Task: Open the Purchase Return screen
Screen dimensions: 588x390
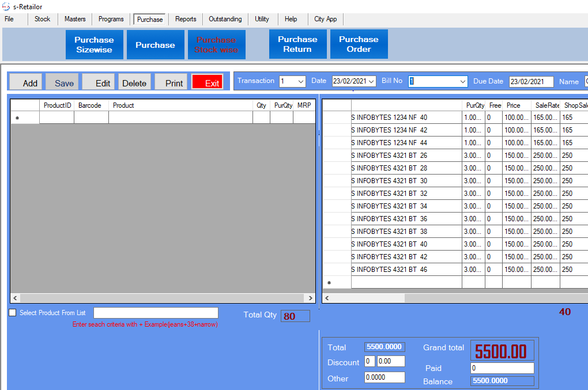Action: click(297, 44)
